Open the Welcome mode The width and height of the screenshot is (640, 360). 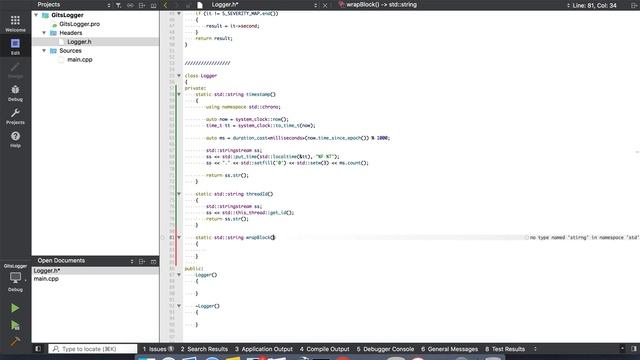pyautogui.click(x=15, y=23)
